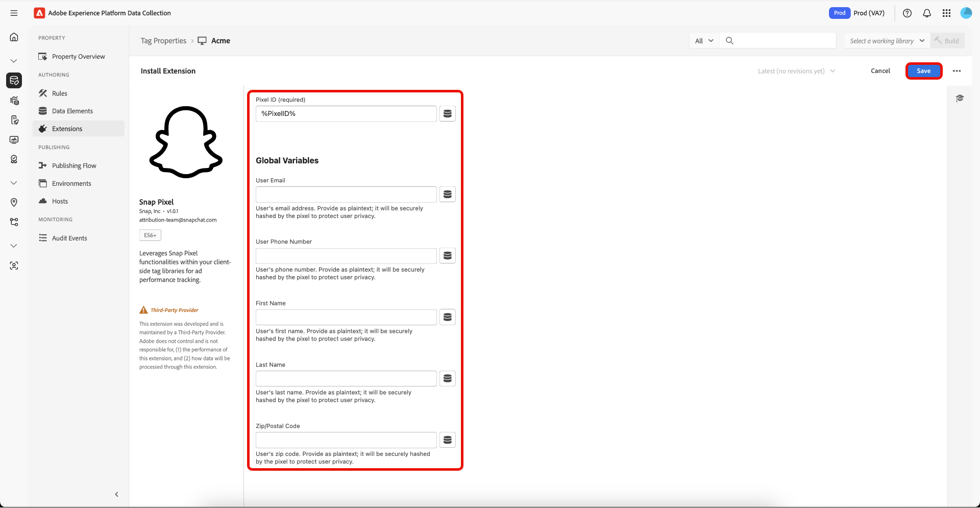
Task: Open Property Overview in the sidebar
Action: click(x=79, y=57)
